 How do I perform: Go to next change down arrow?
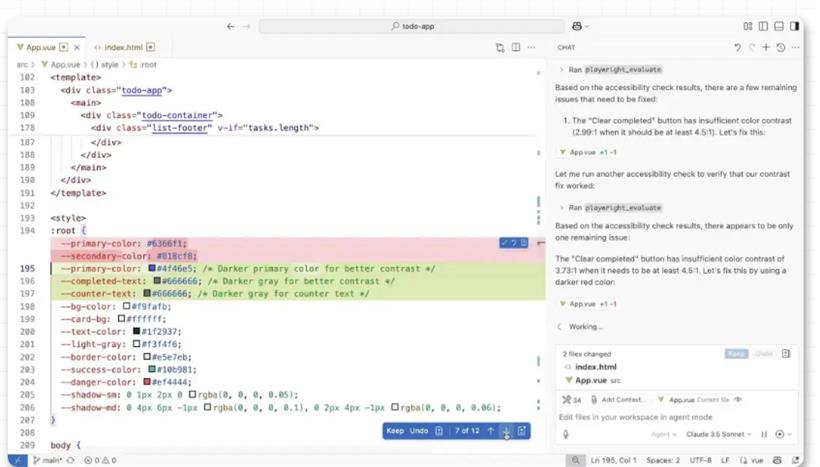coord(506,431)
